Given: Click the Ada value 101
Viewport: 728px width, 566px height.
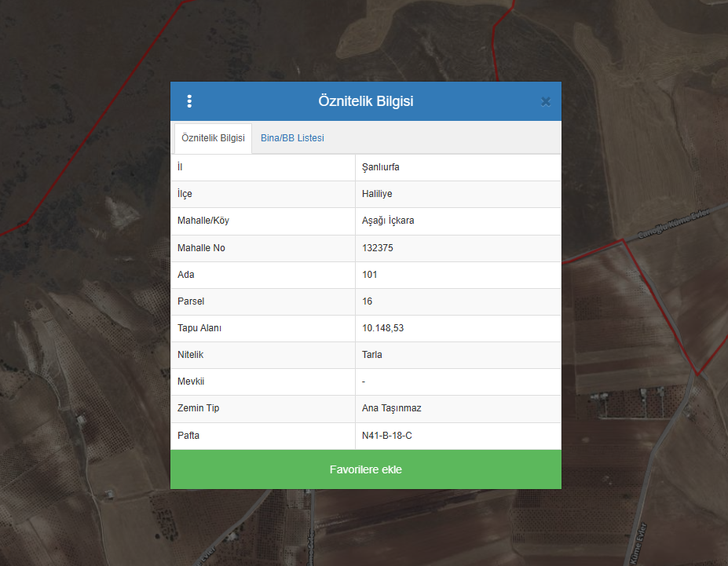Looking at the screenshot, I should coord(370,275).
